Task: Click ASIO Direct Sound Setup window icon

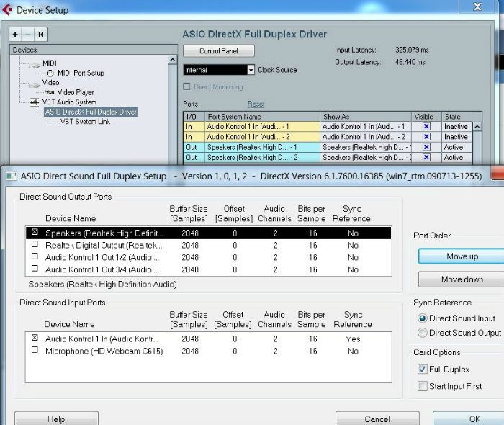Action: 12,176
